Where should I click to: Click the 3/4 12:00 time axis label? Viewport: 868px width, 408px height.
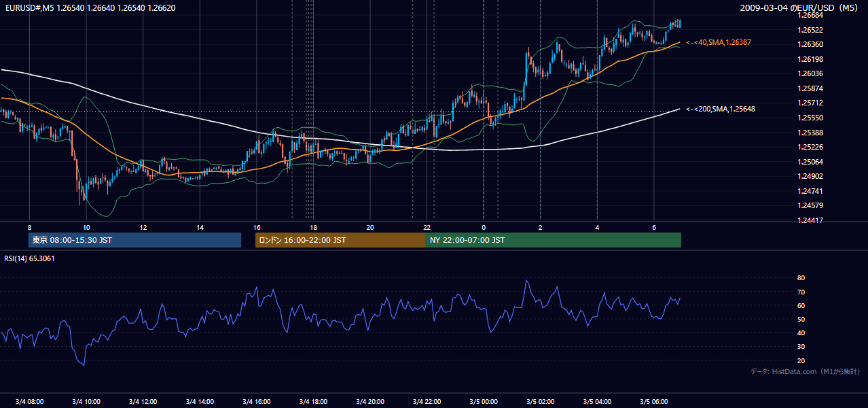pos(143,401)
